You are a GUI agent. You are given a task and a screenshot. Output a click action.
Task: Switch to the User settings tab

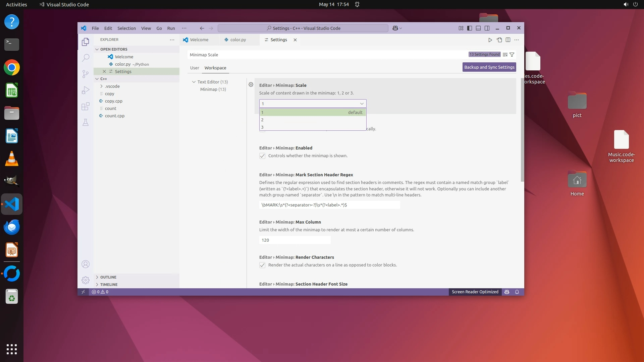pyautogui.click(x=195, y=68)
